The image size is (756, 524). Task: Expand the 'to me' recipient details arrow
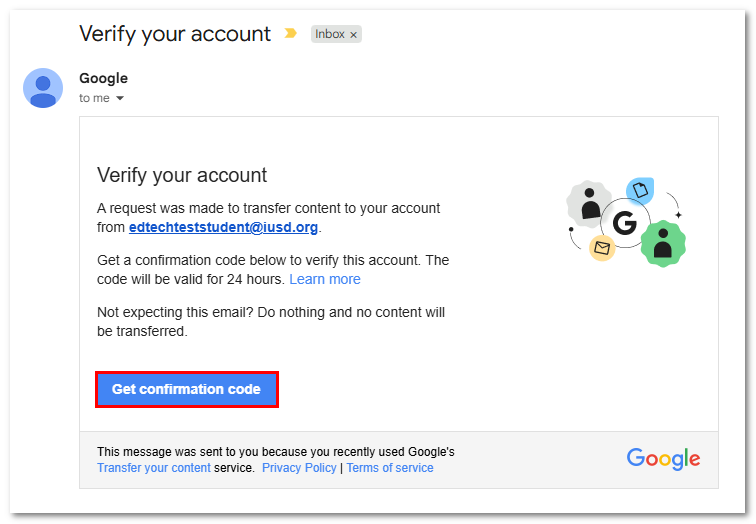[x=120, y=98]
